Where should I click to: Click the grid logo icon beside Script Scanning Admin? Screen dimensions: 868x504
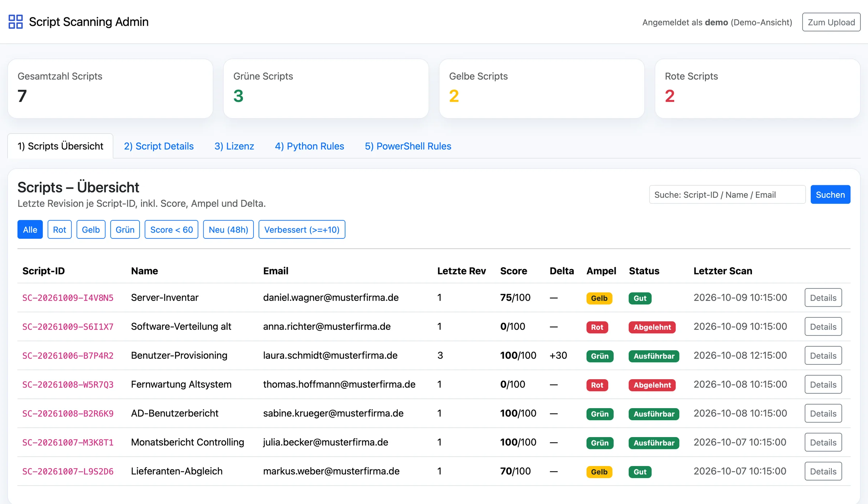click(x=16, y=22)
